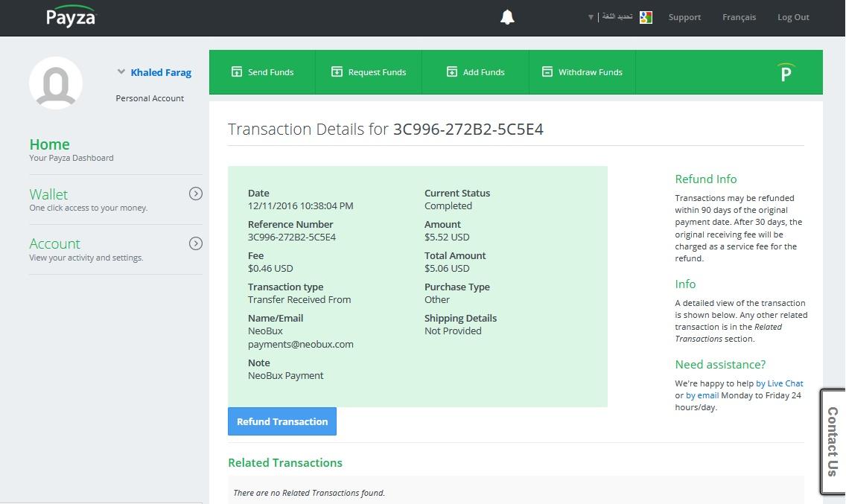Click the Send Funds arrow icon

237,71
